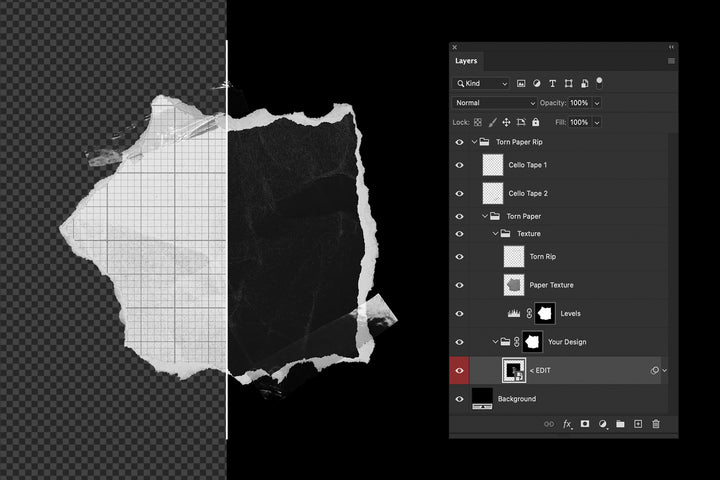Toggle visibility of Texture group
Screen dimensions: 720x480
459,234
